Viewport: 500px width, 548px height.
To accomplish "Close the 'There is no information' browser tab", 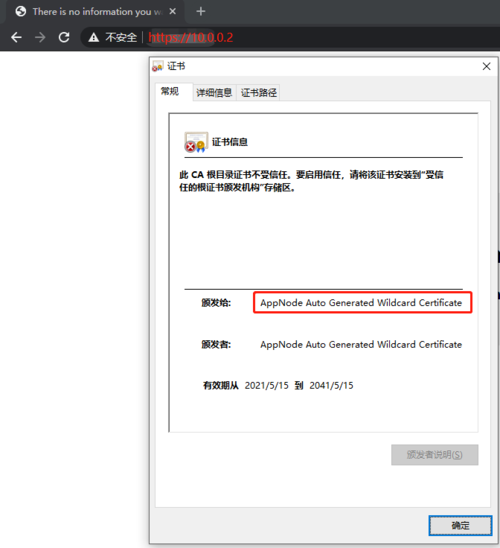I will [172, 12].
